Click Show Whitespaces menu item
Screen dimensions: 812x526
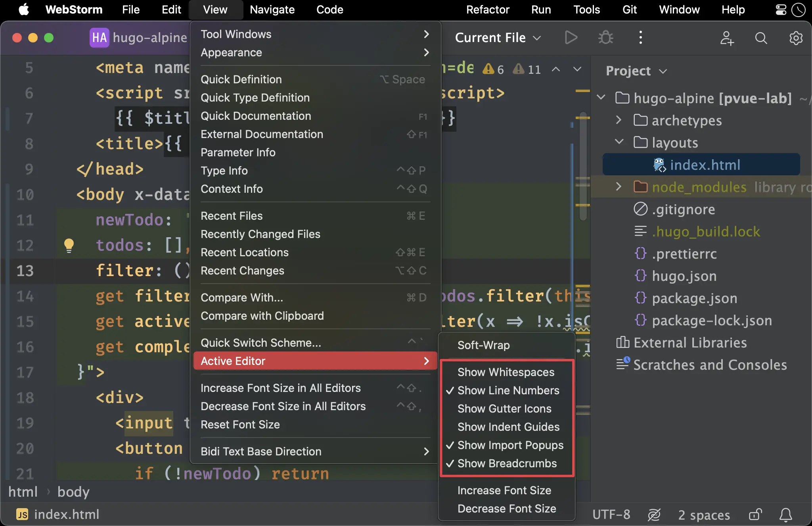506,372
